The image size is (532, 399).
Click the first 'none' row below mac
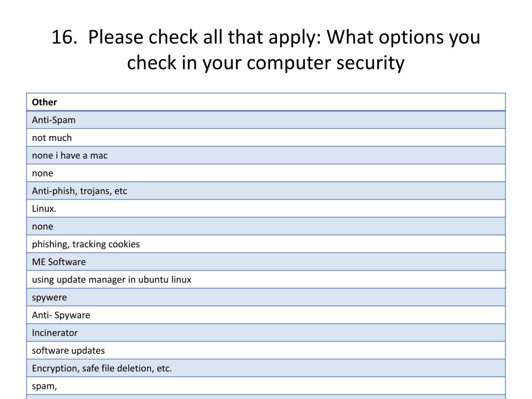tap(266, 173)
